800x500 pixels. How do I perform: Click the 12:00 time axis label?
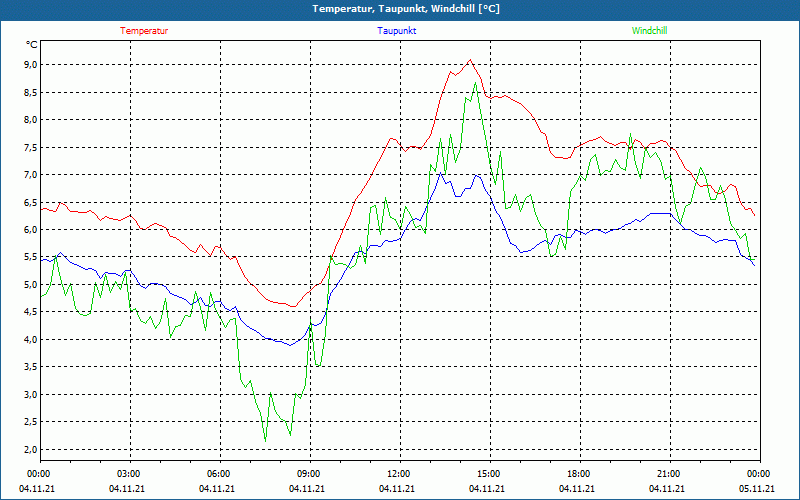click(x=397, y=473)
